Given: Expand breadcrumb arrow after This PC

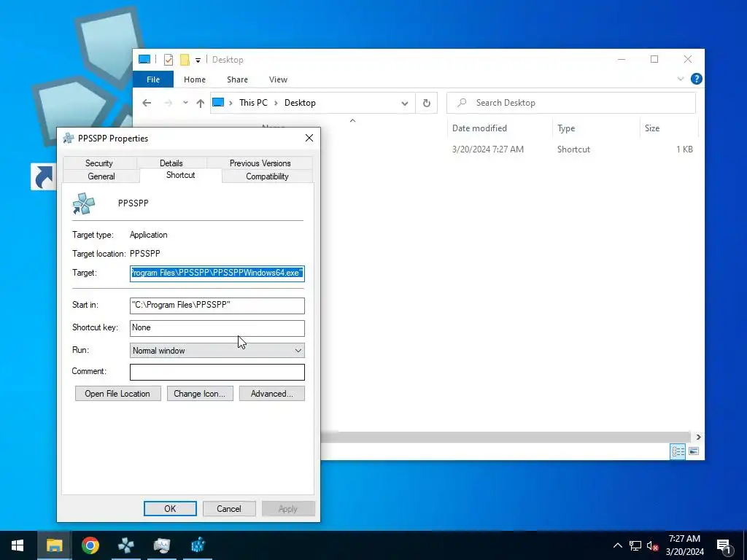Looking at the screenshot, I should click(x=276, y=103).
